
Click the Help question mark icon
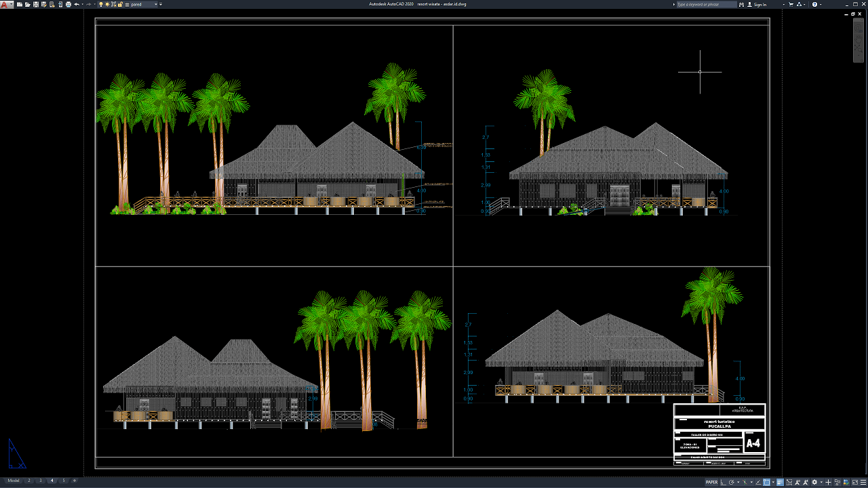coord(814,4)
